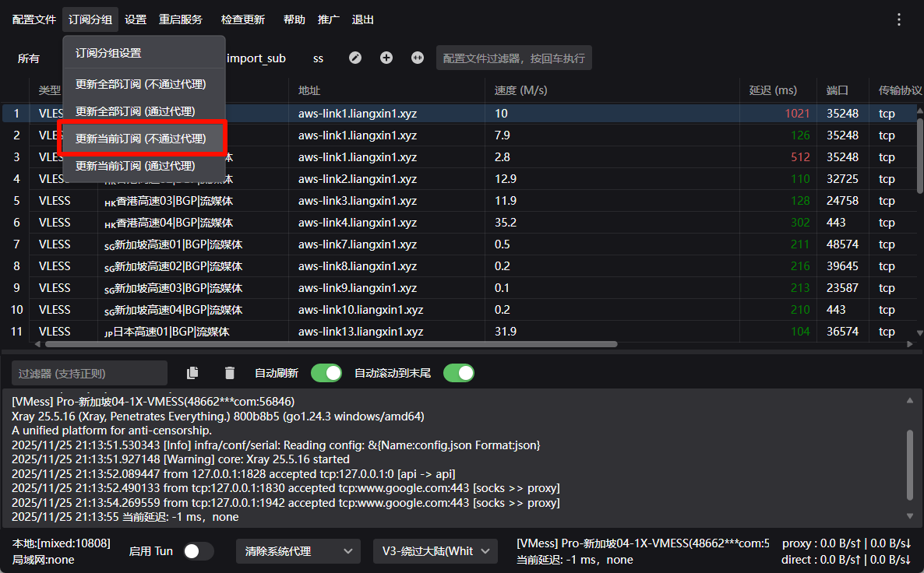Screen dimensions: 924x573
Task: Toggle the 自动刷新 switch off
Action: (326, 373)
